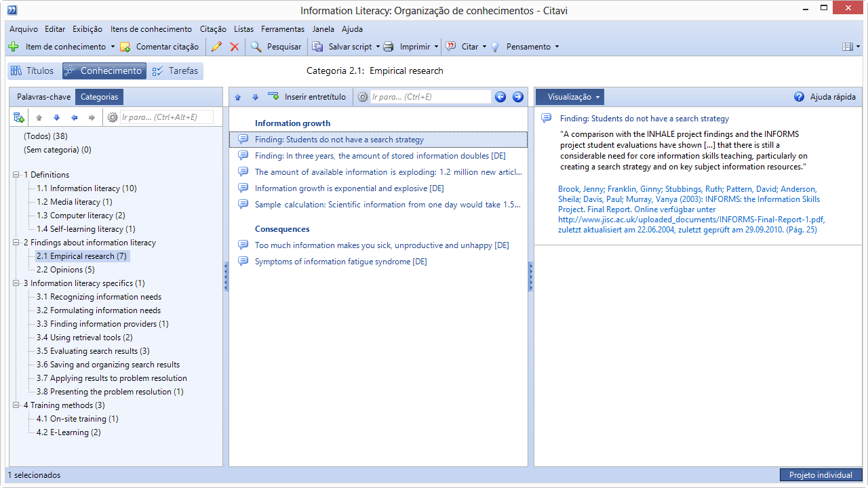Click the Brook, Jenny reference link in preview

pyautogui.click(x=691, y=209)
